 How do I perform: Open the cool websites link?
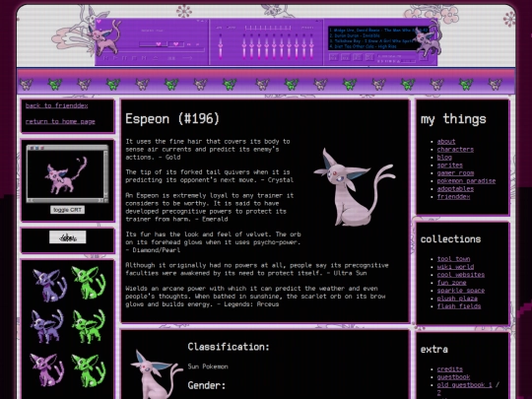tap(461, 275)
